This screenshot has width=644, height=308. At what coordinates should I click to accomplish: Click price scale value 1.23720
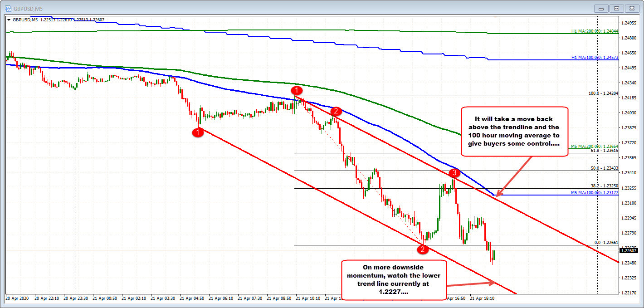tap(629, 142)
